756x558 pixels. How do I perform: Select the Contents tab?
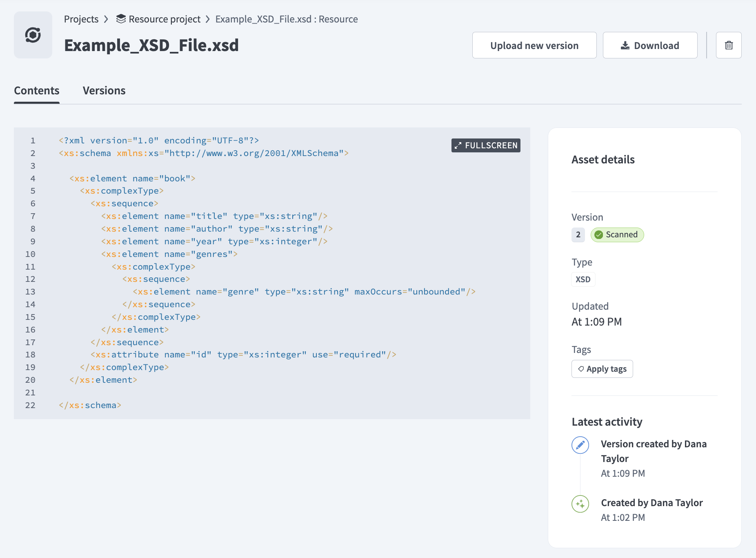coord(37,91)
